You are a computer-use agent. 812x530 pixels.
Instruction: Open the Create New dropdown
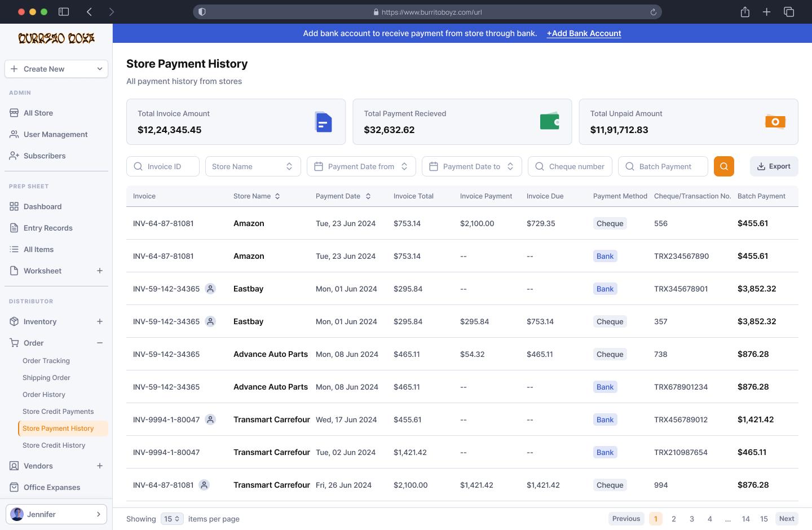pyautogui.click(x=56, y=69)
